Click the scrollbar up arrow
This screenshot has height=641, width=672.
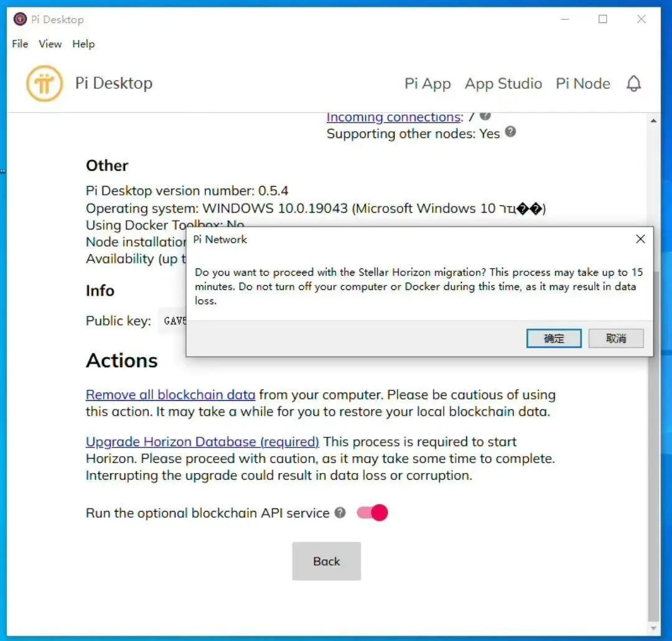(653, 121)
